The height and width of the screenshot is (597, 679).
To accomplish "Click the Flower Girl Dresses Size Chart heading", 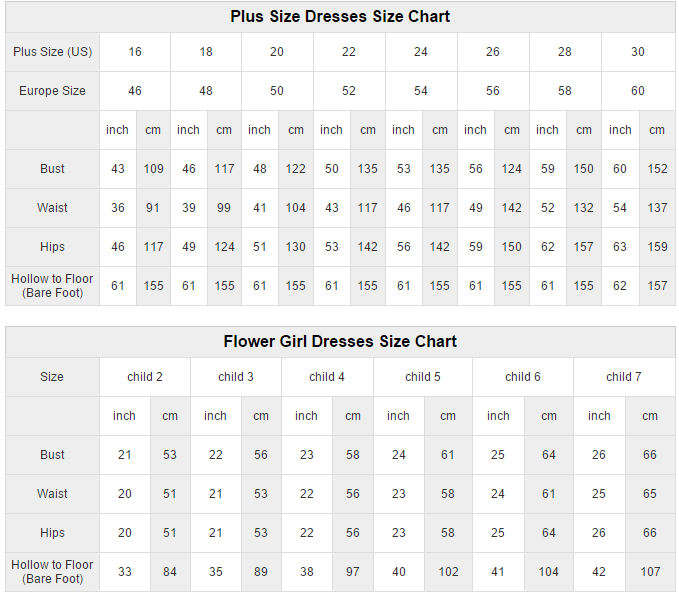I will [340, 342].
